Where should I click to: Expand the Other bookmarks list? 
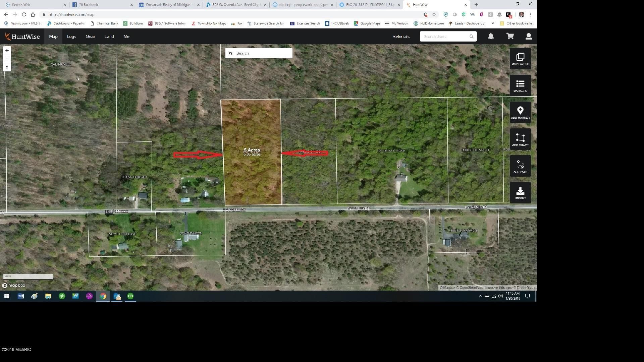click(x=519, y=23)
